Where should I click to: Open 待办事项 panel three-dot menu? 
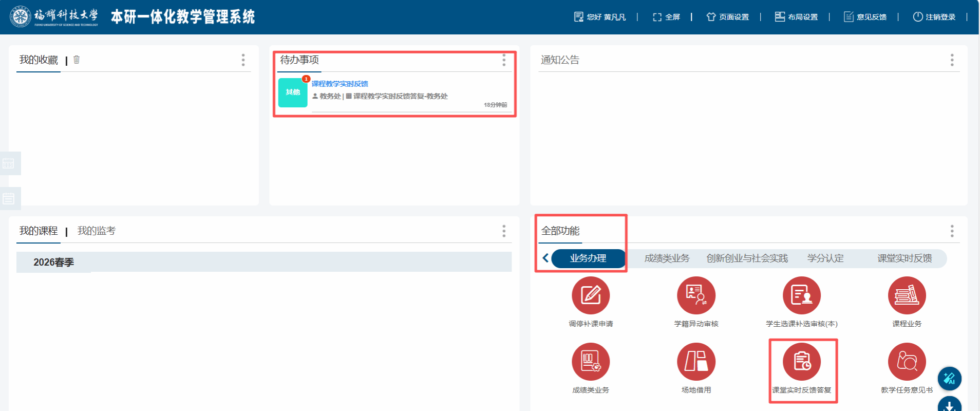click(504, 60)
